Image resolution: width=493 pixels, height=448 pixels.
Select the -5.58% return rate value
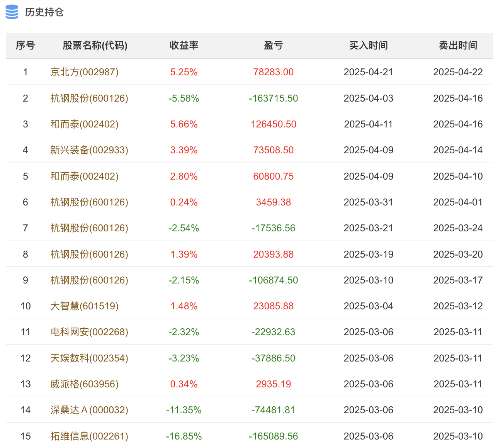click(x=184, y=98)
